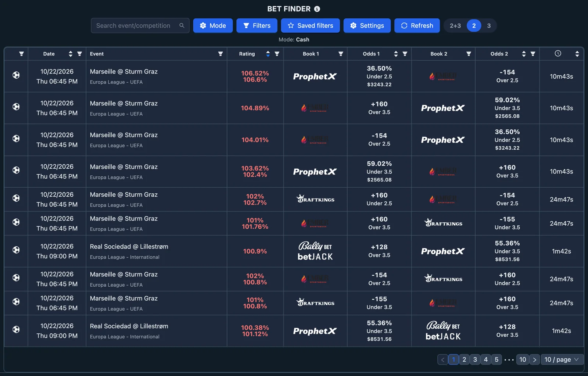Select the 2+3 way toggle option

point(455,25)
